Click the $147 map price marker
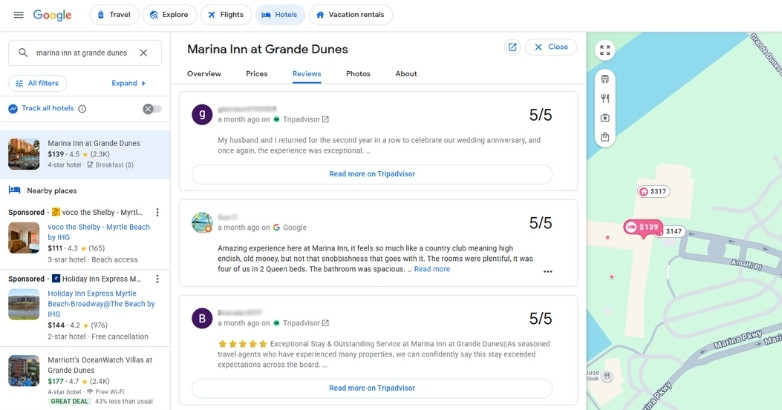This screenshot has height=410, width=782. point(673,231)
